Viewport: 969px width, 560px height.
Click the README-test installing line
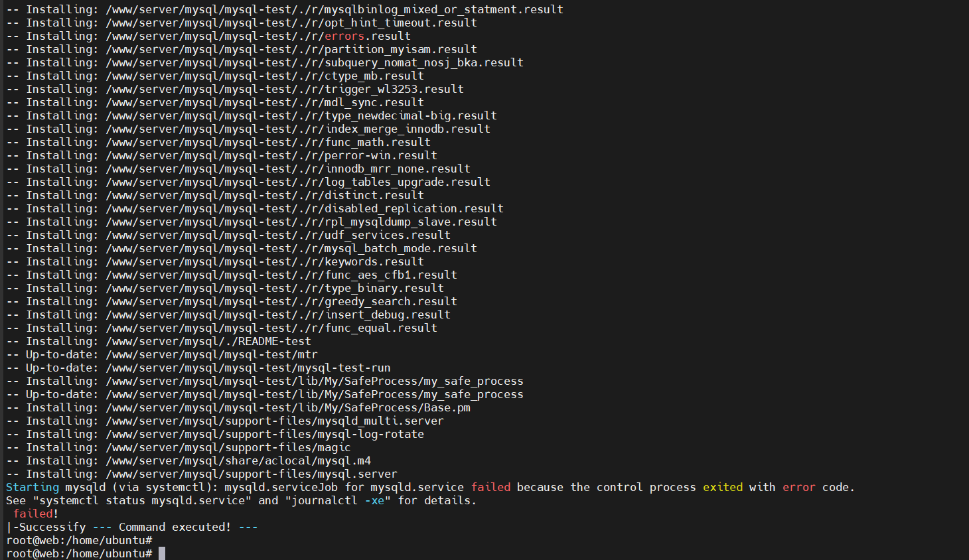[x=208, y=341]
